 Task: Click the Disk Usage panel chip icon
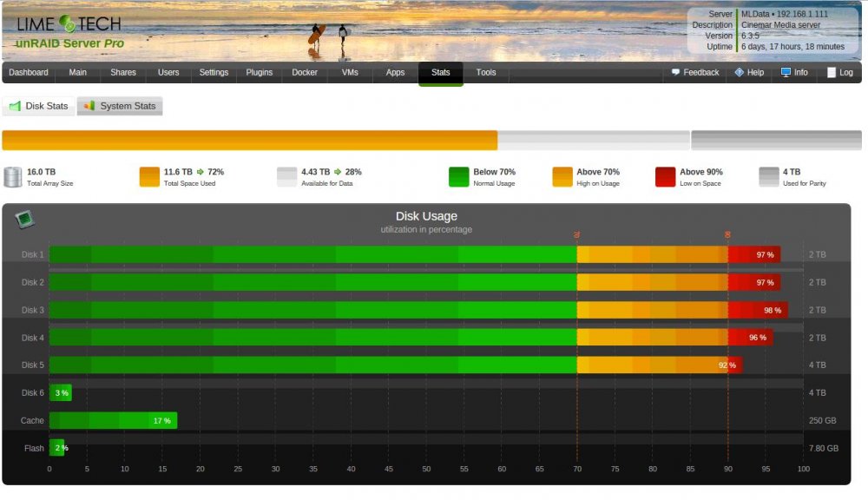(x=24, y=220)
